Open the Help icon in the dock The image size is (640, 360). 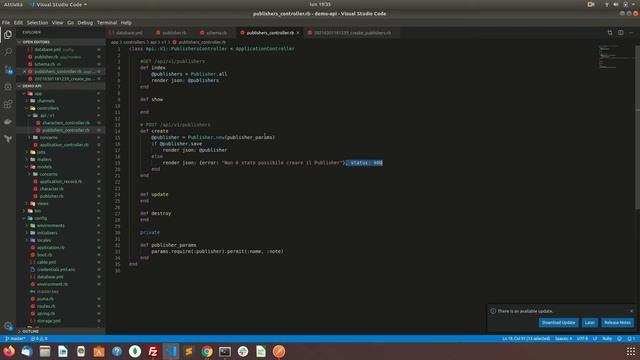point(117,351)
